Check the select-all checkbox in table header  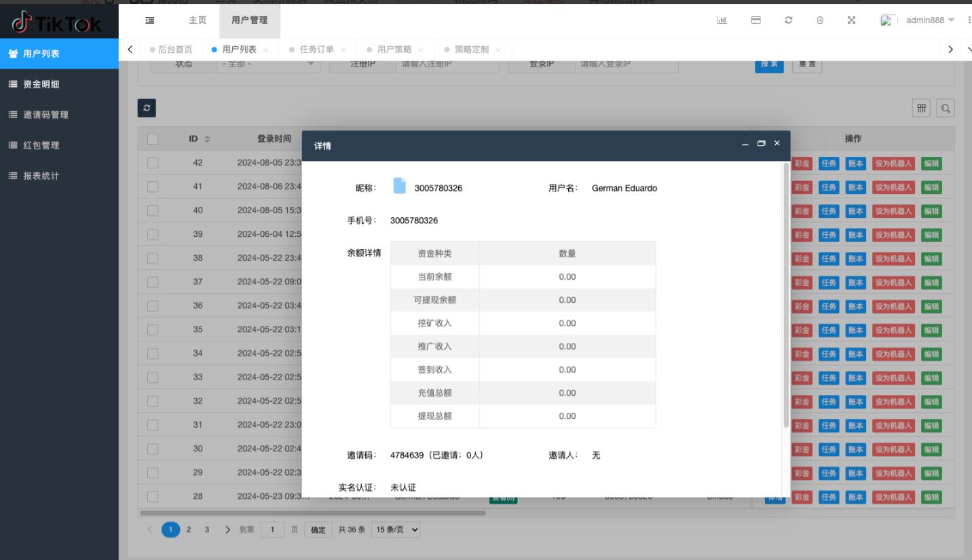153,139
